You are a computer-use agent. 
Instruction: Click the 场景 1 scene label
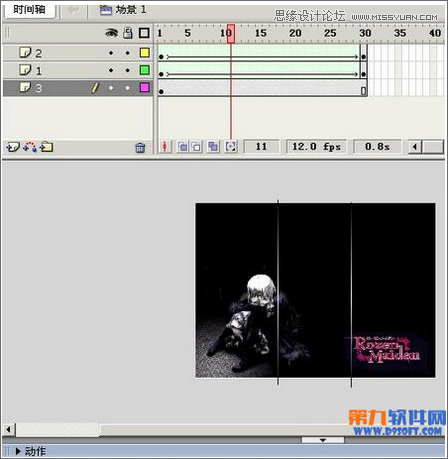tap(131, 9)
